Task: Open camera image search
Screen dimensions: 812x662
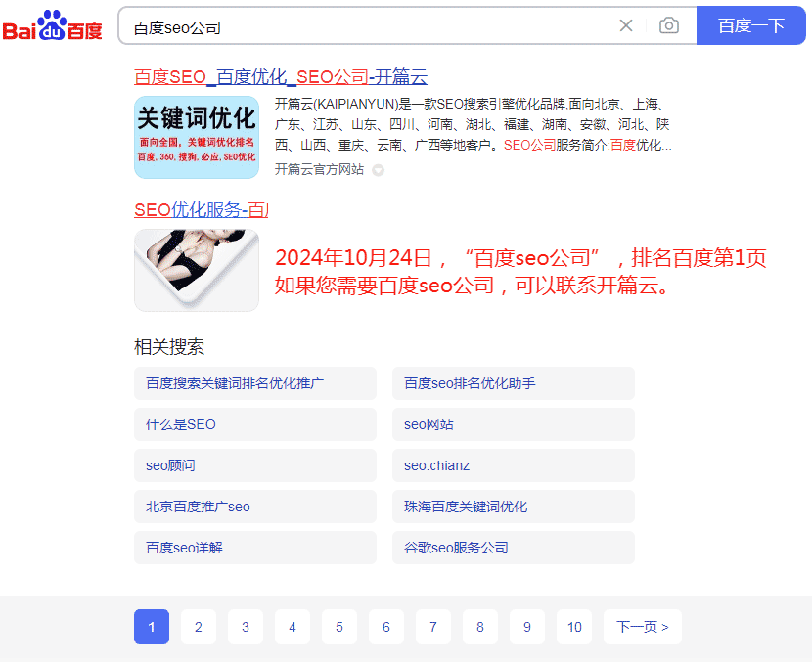Action: click(669, 25)
